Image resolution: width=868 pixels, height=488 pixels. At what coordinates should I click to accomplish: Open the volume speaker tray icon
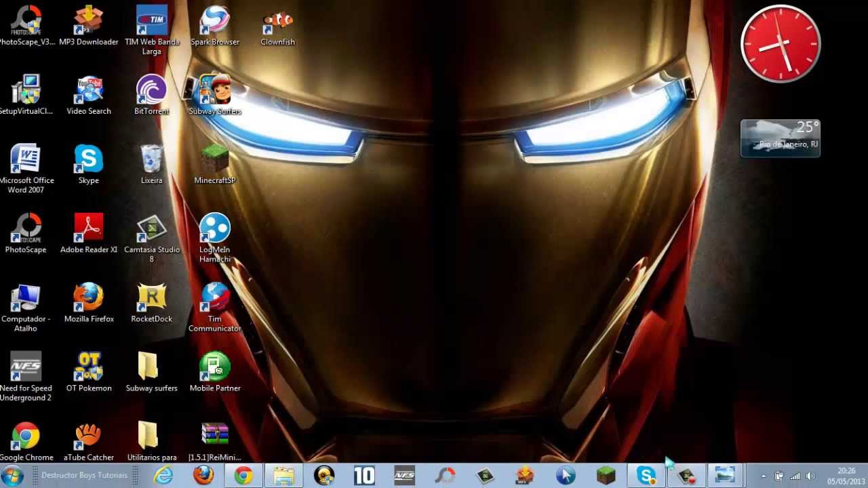click(x=810, y=476)
